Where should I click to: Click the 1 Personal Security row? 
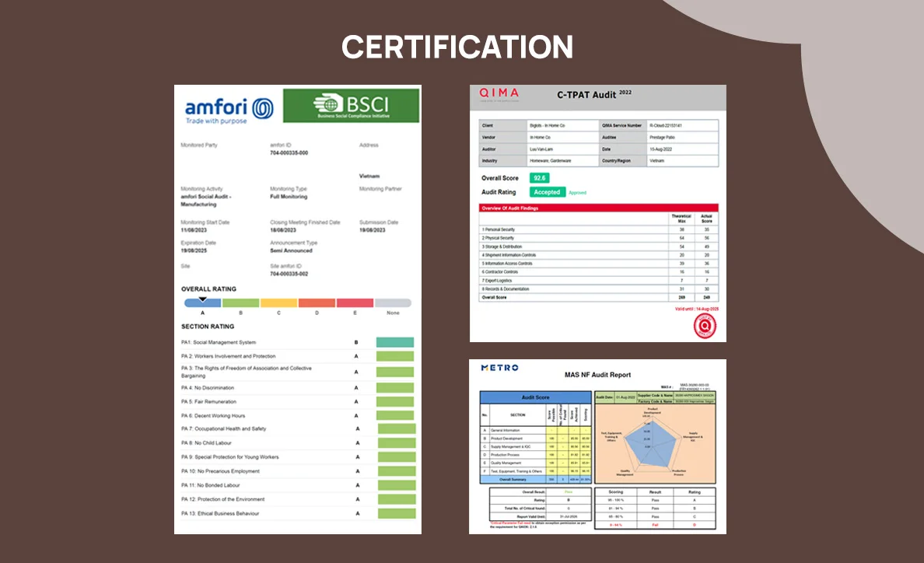click(599, 229)
